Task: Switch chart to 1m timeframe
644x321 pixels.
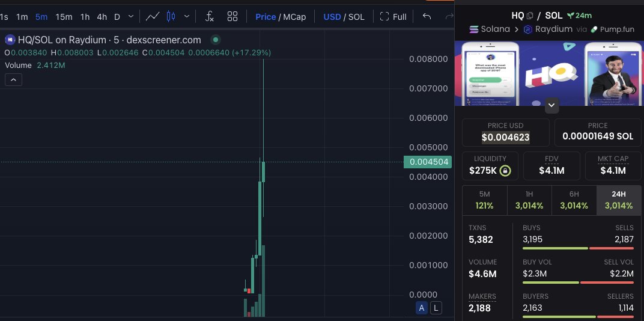Action: 22,17
